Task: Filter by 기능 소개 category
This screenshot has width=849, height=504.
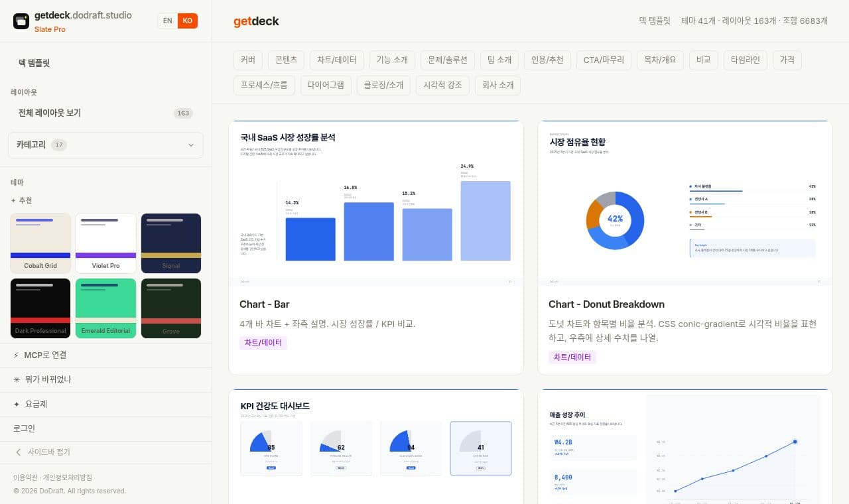Action: [x=392, y=60]
